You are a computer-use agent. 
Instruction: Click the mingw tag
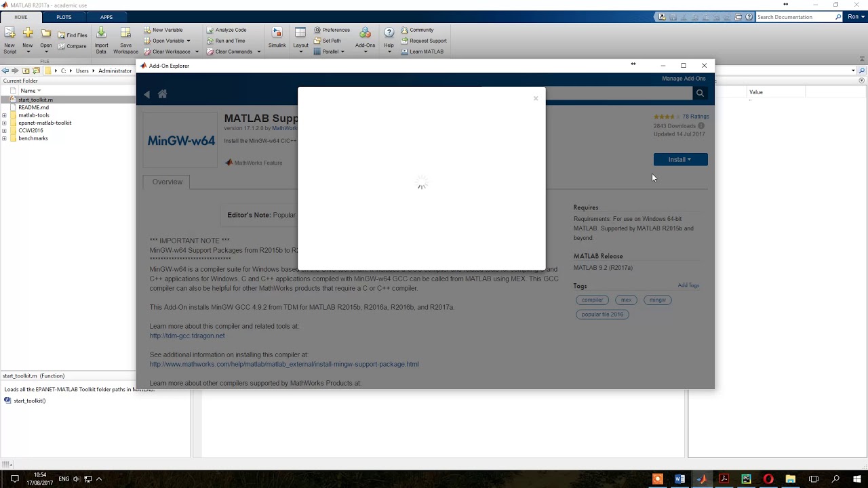(657, 300)
